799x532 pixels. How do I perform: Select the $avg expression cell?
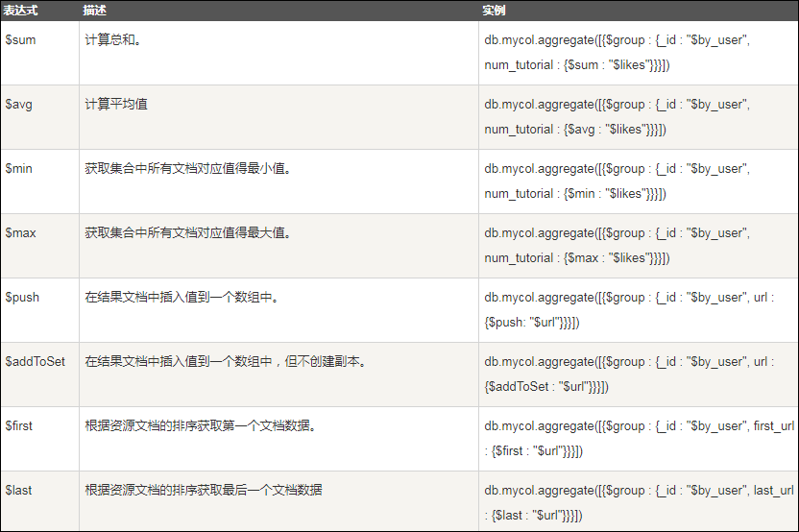(39, 117)
